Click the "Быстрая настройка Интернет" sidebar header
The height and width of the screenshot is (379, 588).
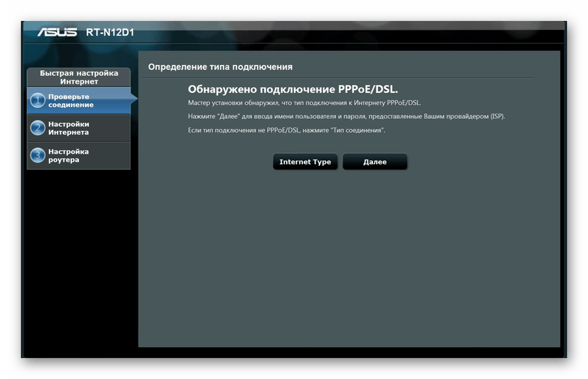(79, 77)
